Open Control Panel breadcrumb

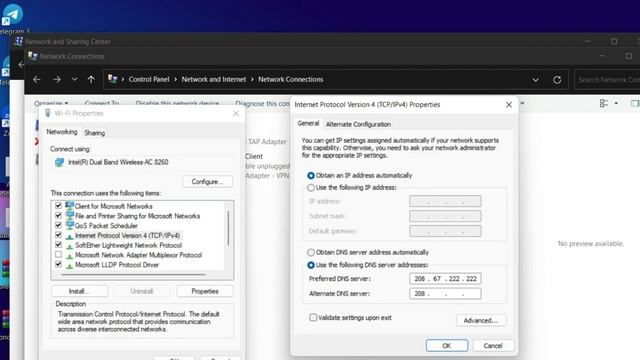coord(149,80)
